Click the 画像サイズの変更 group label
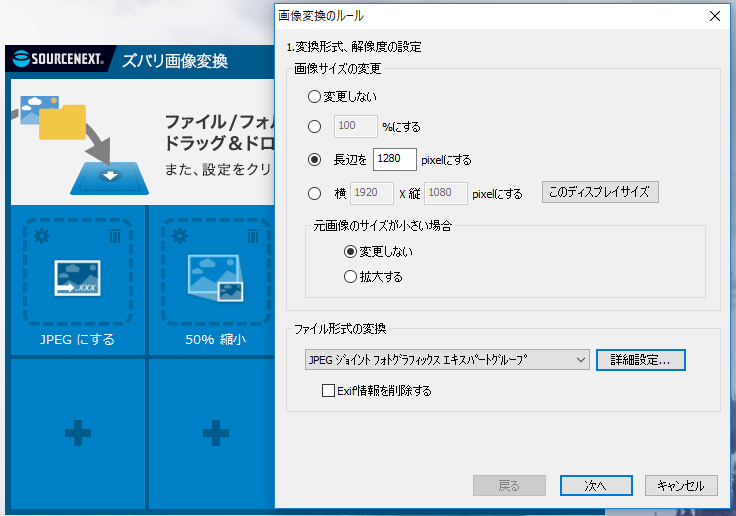The height and width of the screenshot is (516, 736). click(337, 69)
